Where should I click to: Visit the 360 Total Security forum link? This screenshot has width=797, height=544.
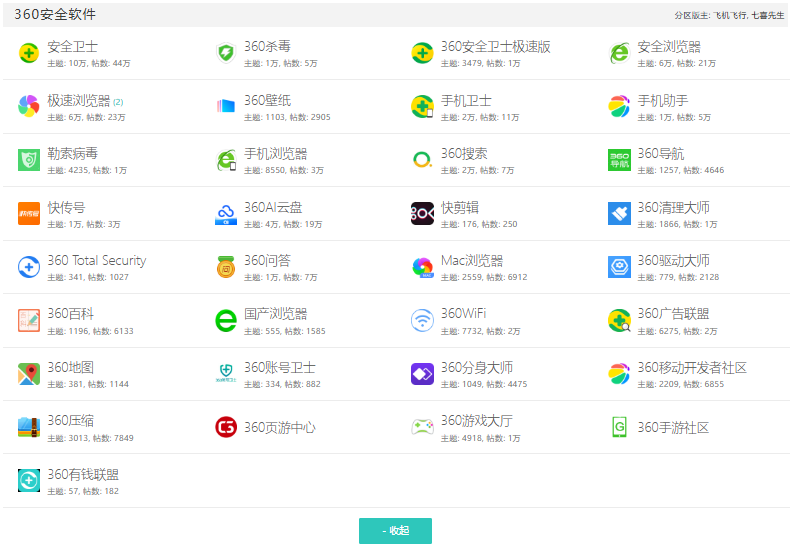(97, 261)
